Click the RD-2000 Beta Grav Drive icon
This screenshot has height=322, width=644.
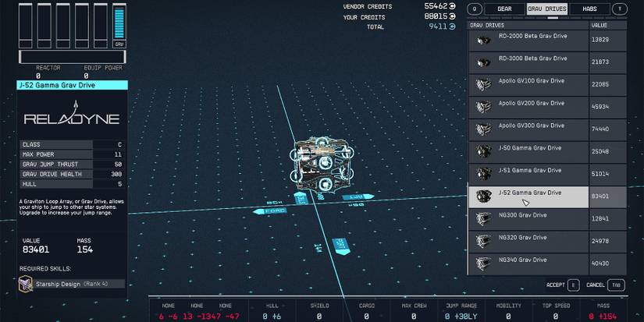(x=484, y=40)
